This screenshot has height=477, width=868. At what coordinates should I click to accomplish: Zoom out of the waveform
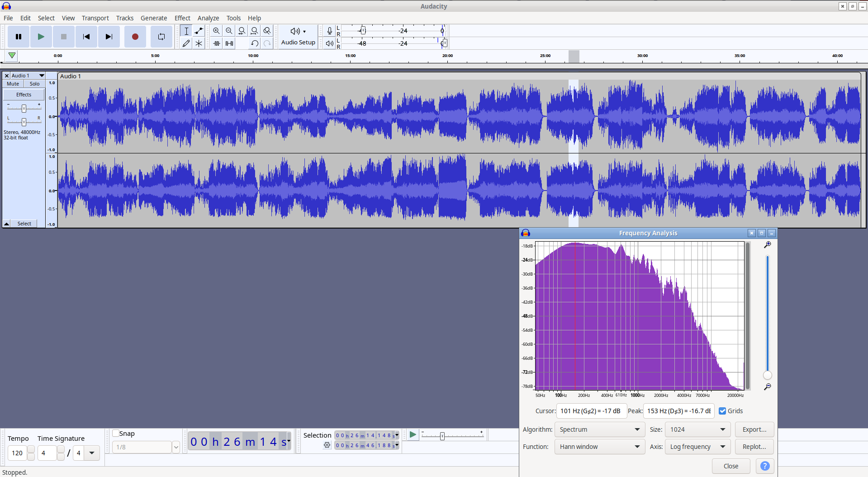click(229, 31)
